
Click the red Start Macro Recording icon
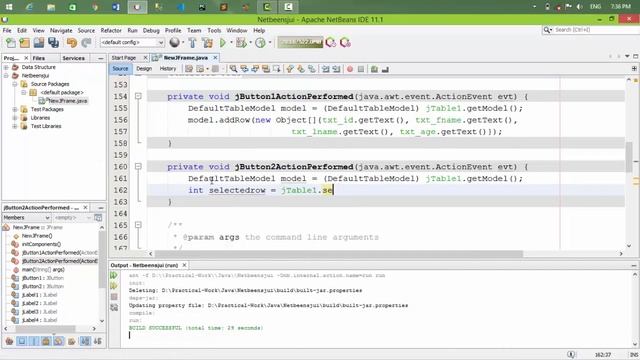[x=350, y=69]
